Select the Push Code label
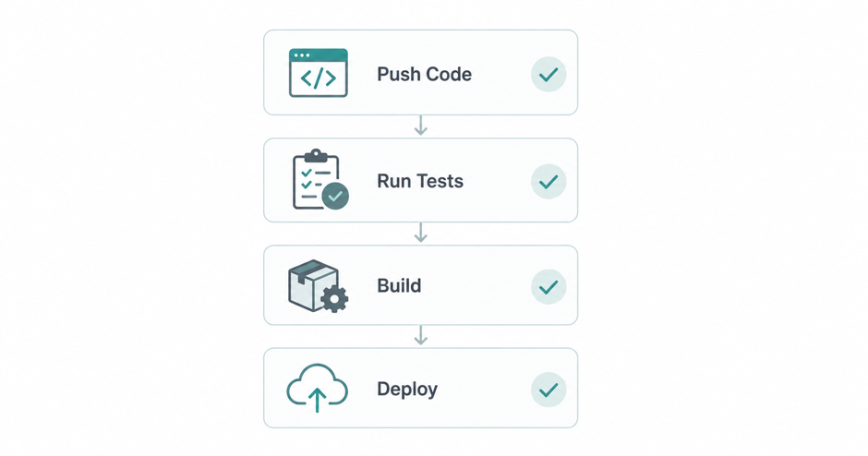Viewport: 868px width, 456px height. [x=424, y=74]
